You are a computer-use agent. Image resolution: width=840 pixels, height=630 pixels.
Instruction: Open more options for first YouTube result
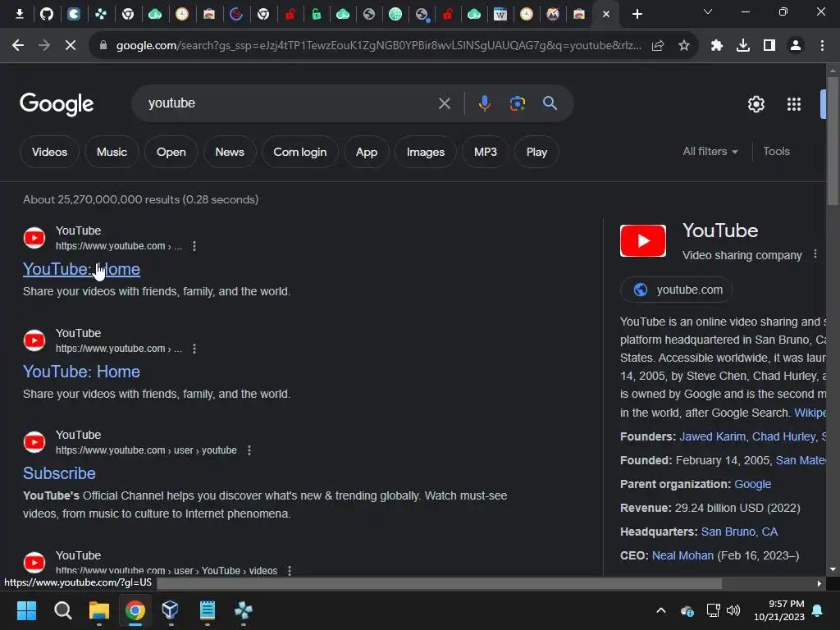tap(194, 246)
